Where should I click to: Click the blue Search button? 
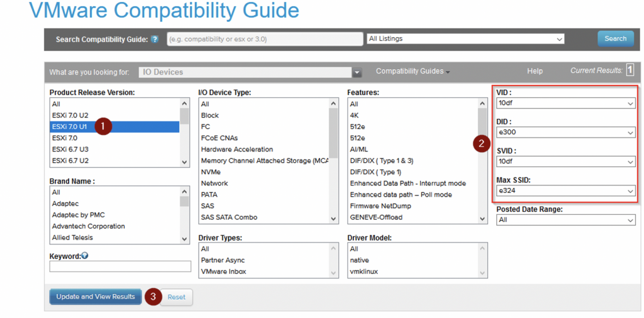point(615,38)
